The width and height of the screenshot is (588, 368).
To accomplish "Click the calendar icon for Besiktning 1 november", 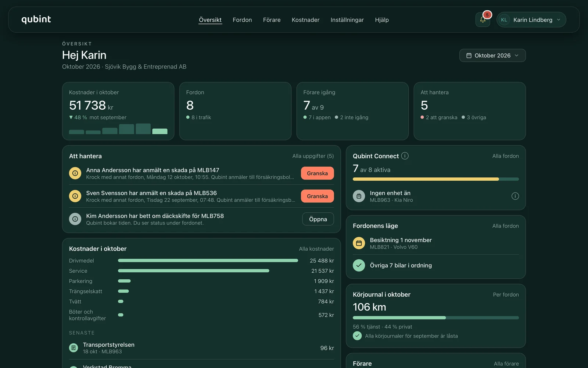I will pos(359,243).
